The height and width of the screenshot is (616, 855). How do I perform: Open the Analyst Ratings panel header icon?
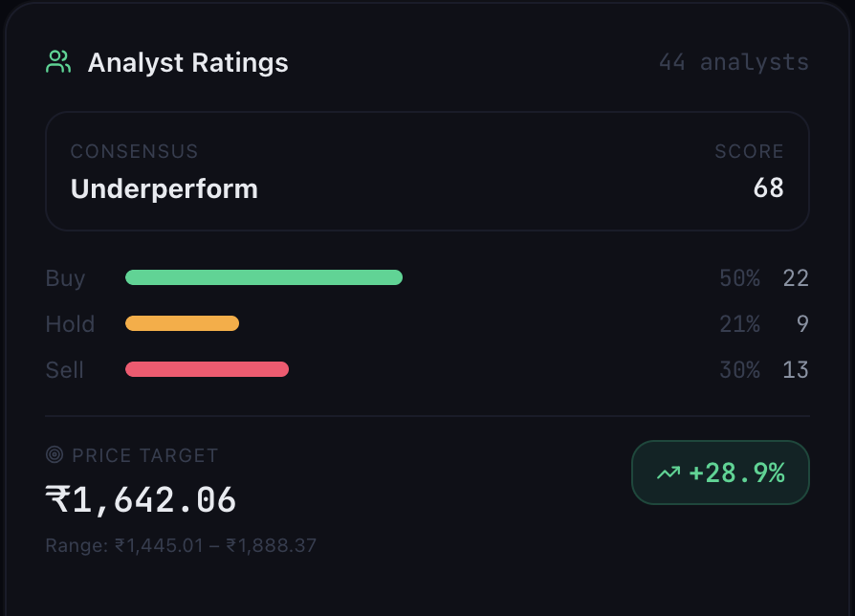(57, 61)
